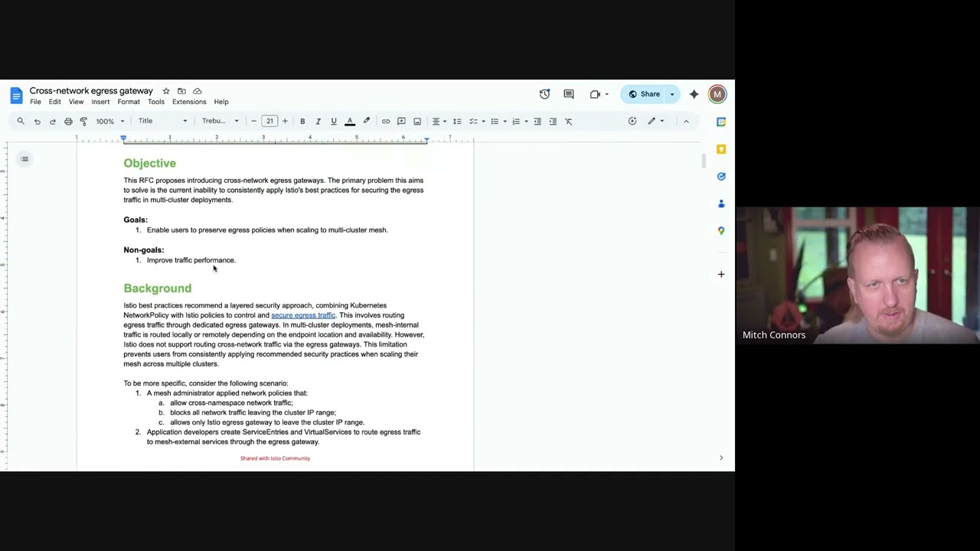Image resolution: width=980 pixels, height=551 pixels.
Task: Toggle bulleted list
Action: [495, 121]
